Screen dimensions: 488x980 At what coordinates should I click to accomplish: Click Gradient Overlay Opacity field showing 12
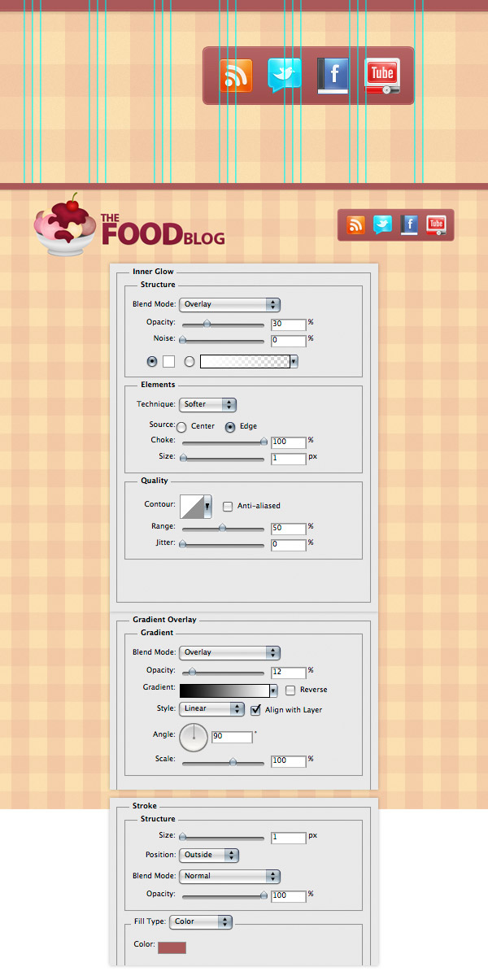coord(289,672)
